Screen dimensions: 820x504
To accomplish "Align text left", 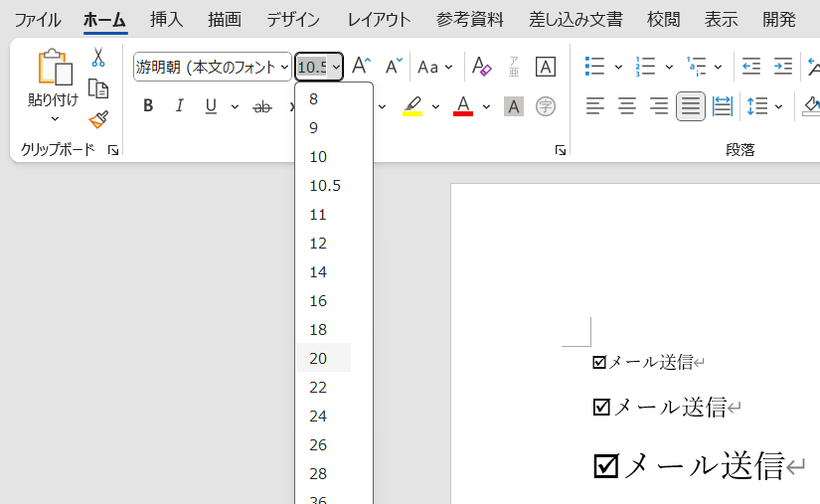I will coord(595,106).
